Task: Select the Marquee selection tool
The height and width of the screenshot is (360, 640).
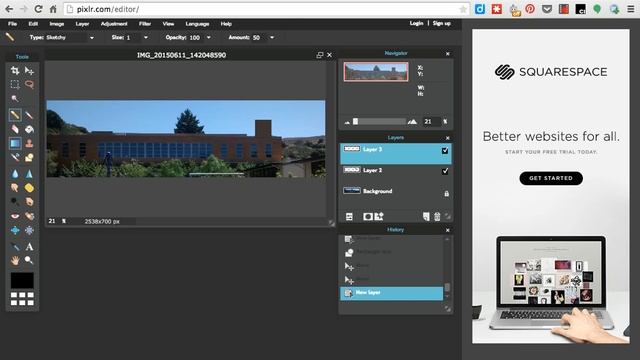Action: click(15, 84)
